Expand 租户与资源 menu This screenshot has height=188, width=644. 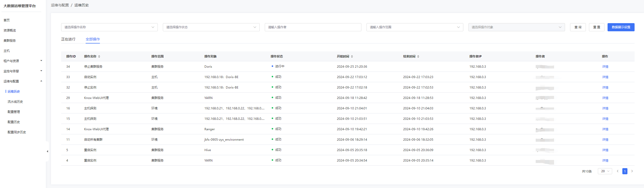22,61
